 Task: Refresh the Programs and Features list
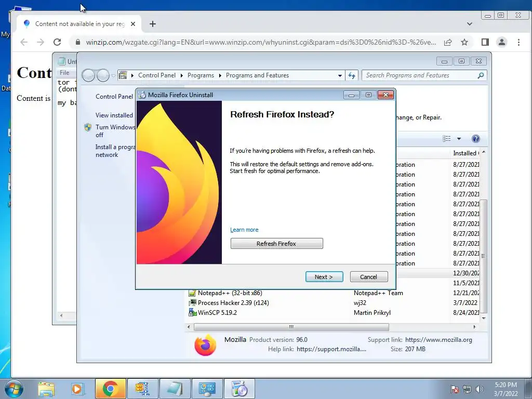click(x=352, y=76)
